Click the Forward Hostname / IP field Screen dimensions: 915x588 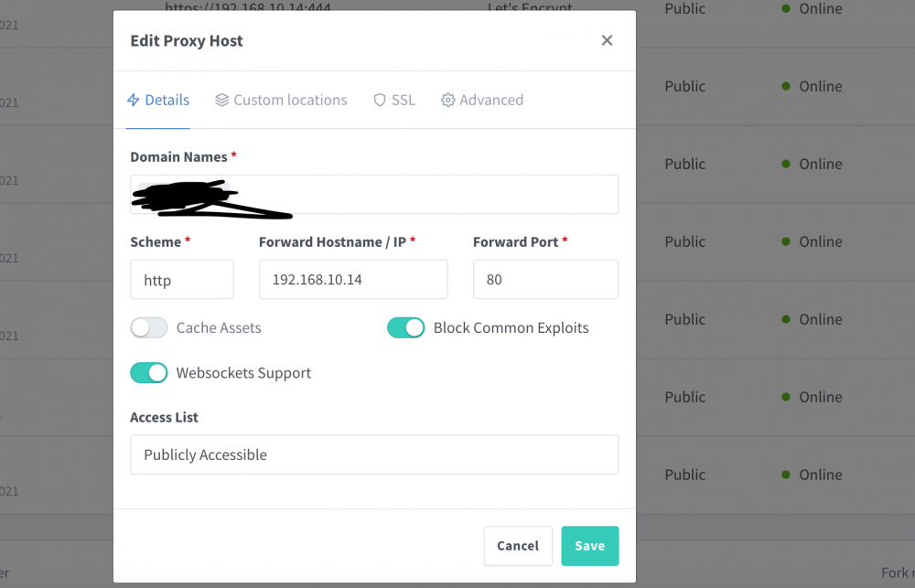pyautogui.click(x=353, y=280)
